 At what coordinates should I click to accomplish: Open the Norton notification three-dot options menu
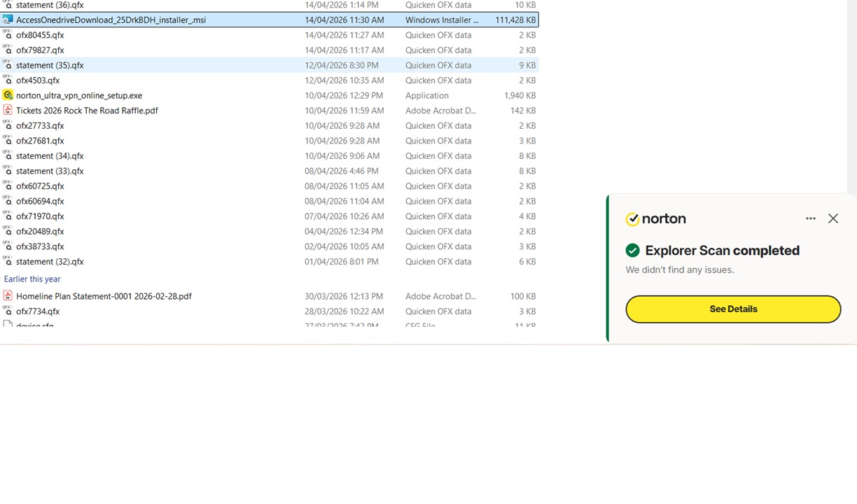click(811, 218)
